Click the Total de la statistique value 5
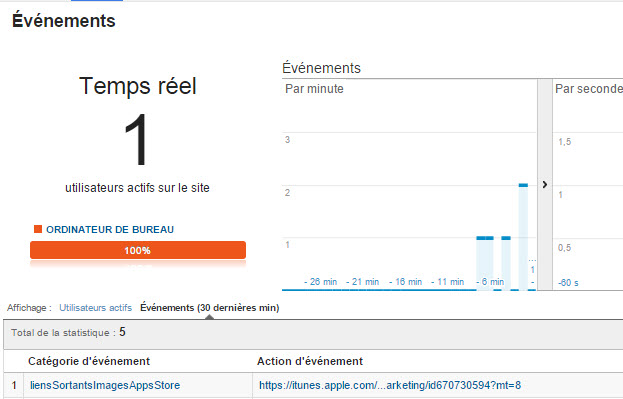This screenshot has height=399, width=623. tap(122, 332)
